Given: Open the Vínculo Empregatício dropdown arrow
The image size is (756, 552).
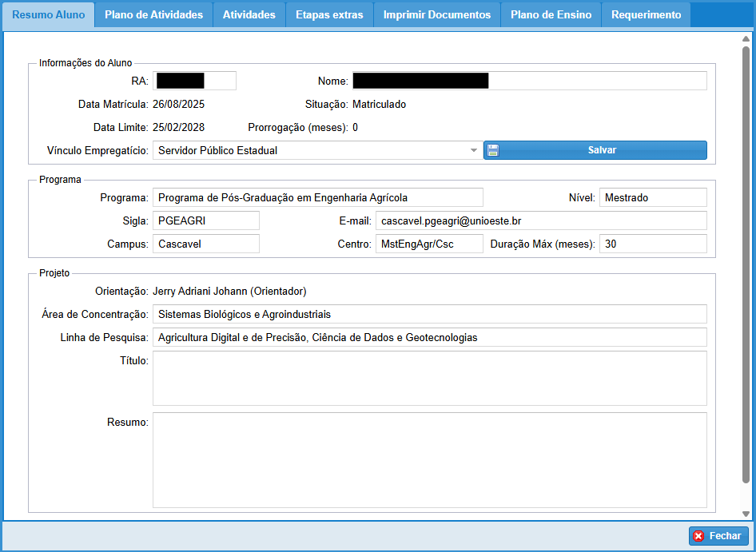Looking at the screenshot, I should pos(473,150).
